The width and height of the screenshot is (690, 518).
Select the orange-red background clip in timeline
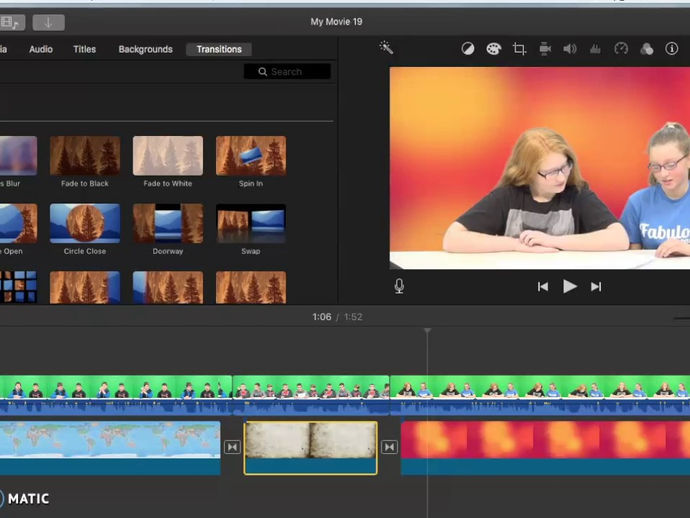click(546, 448)
